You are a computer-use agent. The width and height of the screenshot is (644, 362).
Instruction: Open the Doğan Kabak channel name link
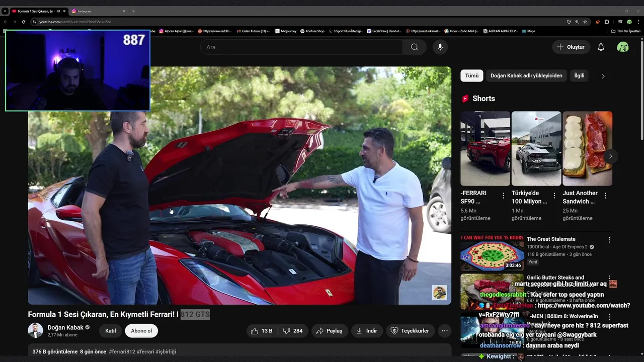pos(65,327)
